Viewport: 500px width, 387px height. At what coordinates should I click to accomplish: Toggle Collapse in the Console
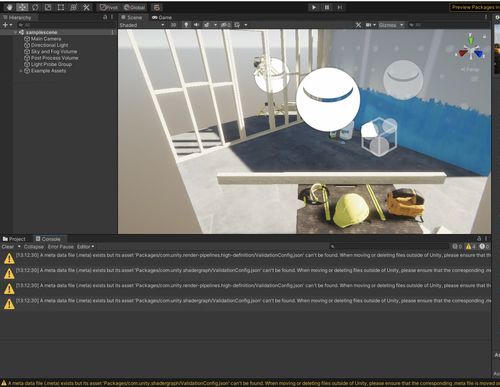coord(34,247)
